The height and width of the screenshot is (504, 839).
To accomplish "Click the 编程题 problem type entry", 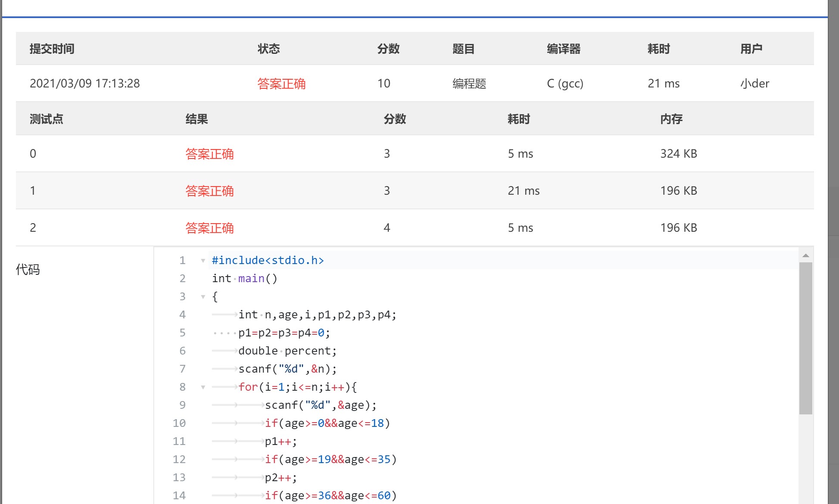I will [x=469, y=84].
